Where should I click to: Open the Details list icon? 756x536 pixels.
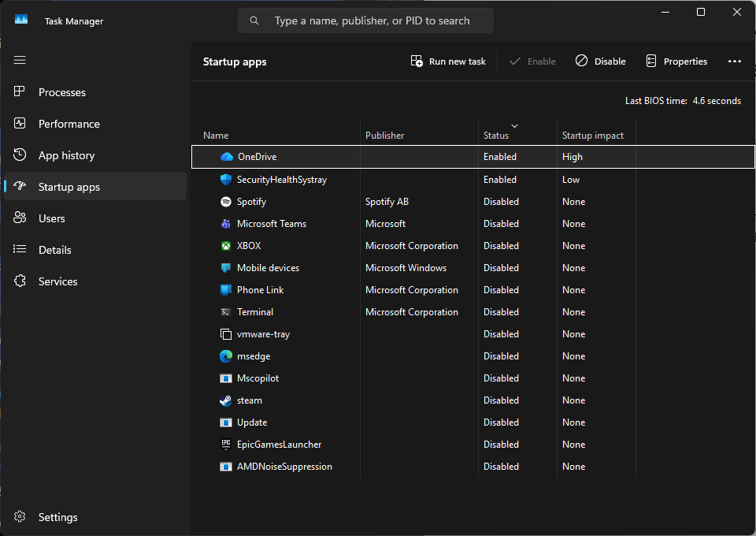[x=20, y=249]
